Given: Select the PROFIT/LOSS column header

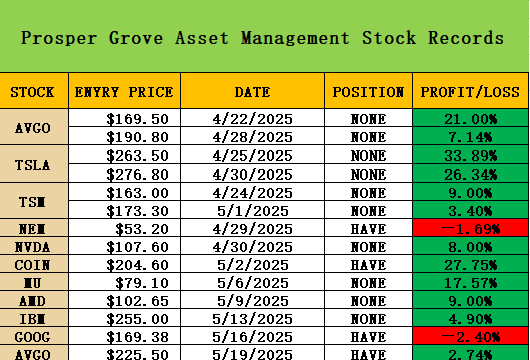Looking at the screenshot, I should pyautogui.click(x=470, y=91).
